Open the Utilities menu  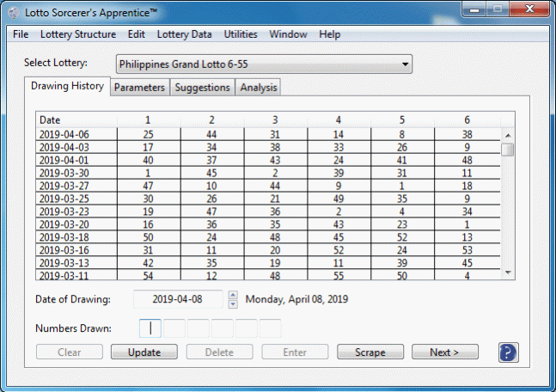241,34
